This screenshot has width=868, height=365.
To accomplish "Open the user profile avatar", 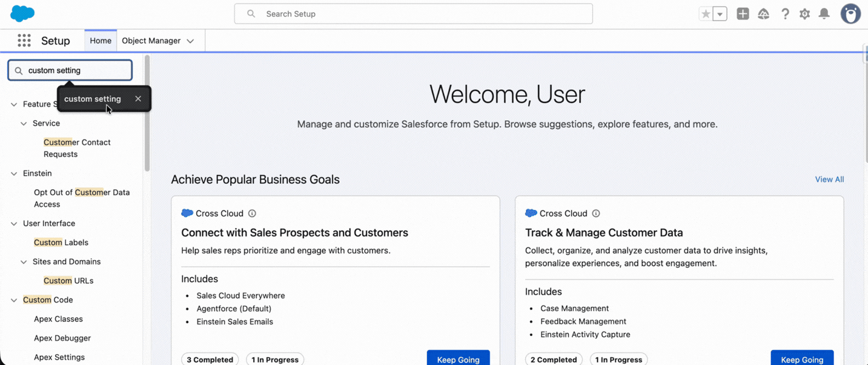I will 850,14.
